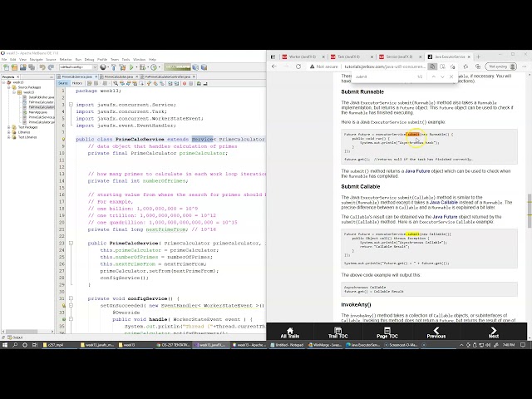
Task: Open the Navigate menu in NetBeans
Action: click(36, 59)
